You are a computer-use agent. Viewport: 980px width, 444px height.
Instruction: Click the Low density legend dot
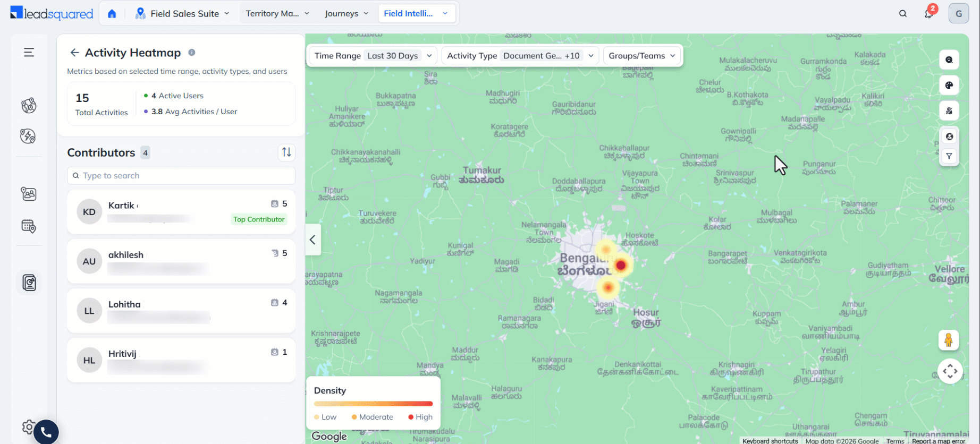pos(317,417)
